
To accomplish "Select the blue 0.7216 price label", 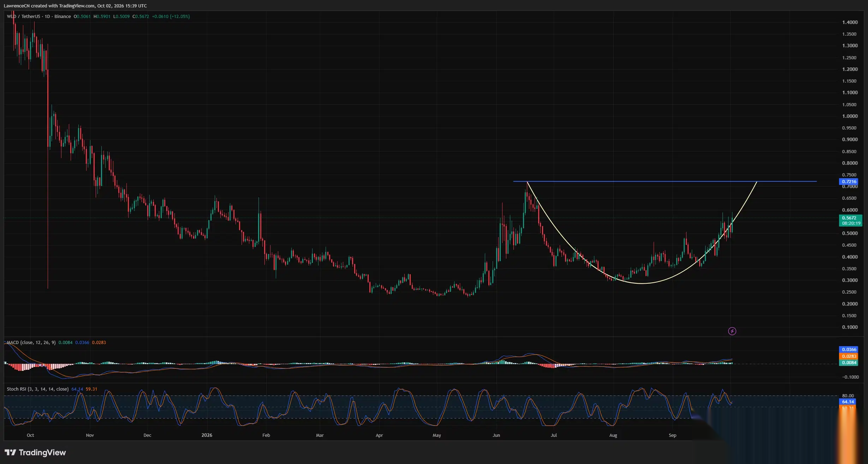I will tap(848, 181).
